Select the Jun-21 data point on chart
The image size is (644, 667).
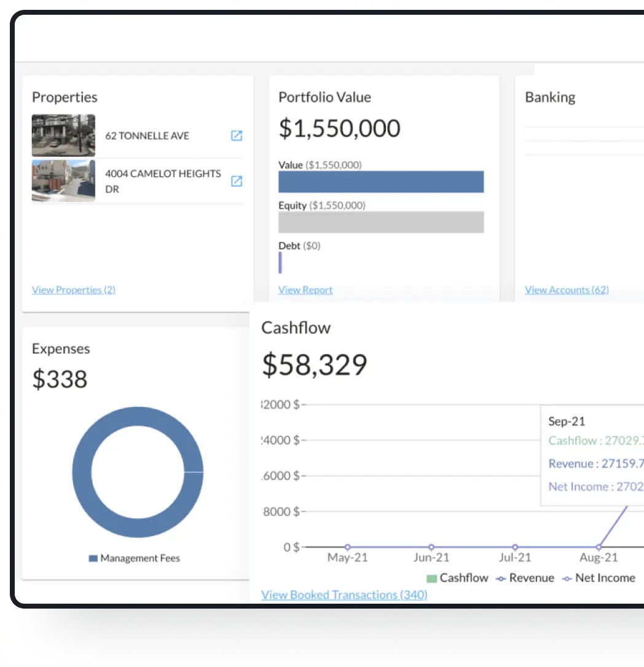431,547
